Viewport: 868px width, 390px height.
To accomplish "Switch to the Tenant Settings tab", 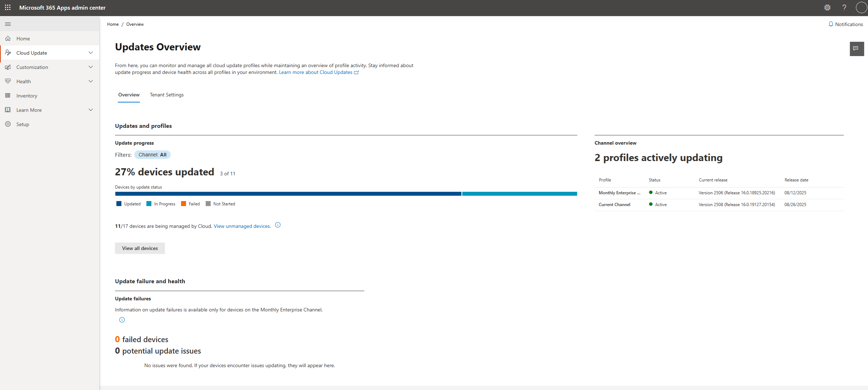I will pos(167,95).
